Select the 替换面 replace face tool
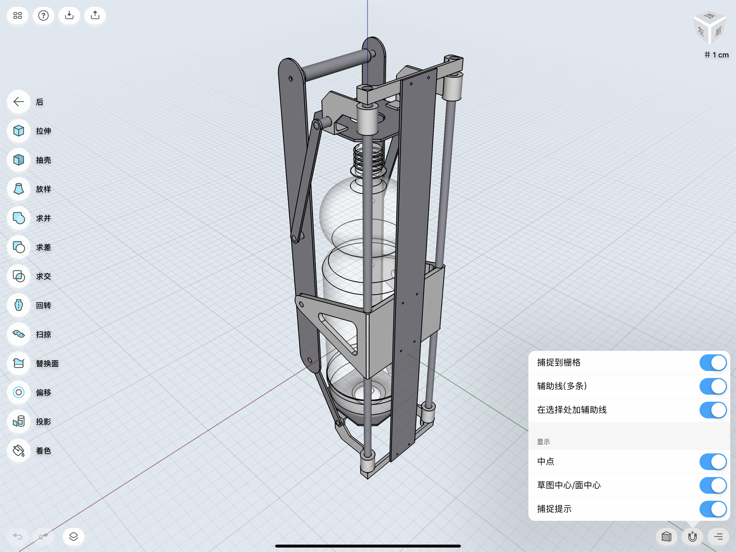Image resolution: width=736 pixels, height=552 pixels. point(18,363)
